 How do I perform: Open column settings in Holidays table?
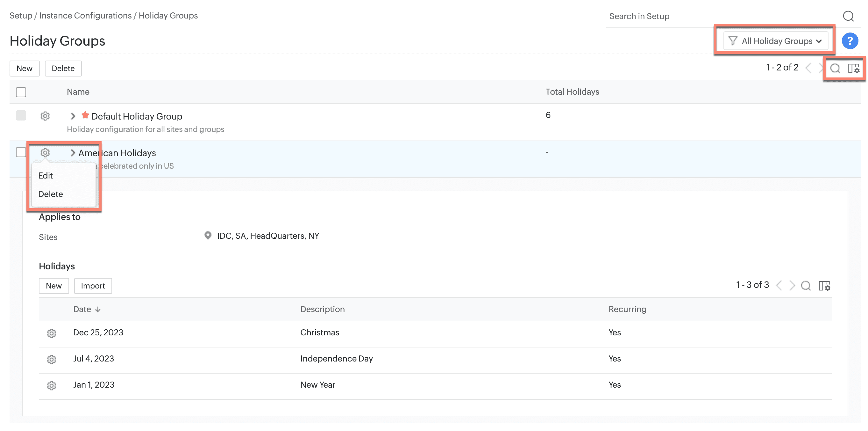tap(824, 286)
